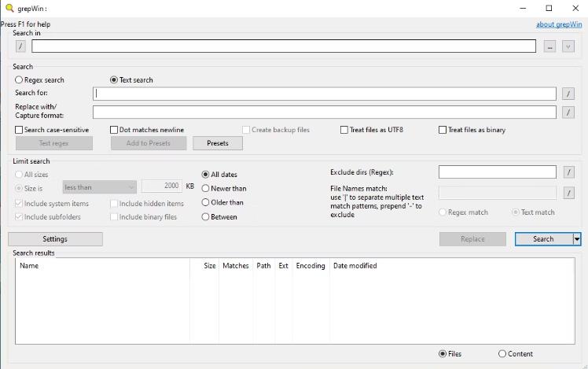
Task: Sort results by Ext column
Action: click(x=284, y=266)
